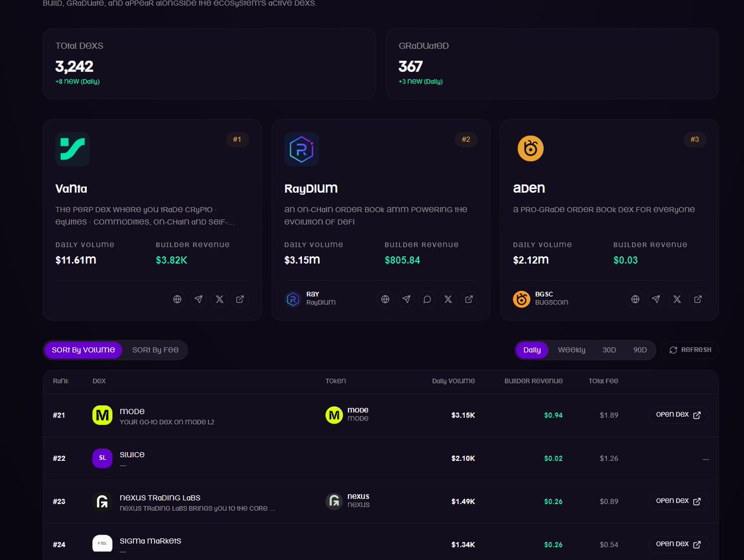Screen dimensions: 744x560
Task: Click the Mode DEX logo in row #21
Action: pos(102,415)
